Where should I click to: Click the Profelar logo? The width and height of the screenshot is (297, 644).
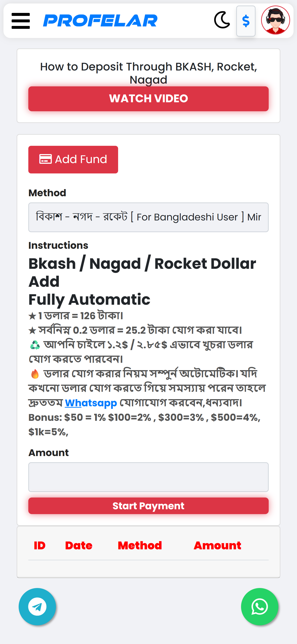(x=100, y=20)
